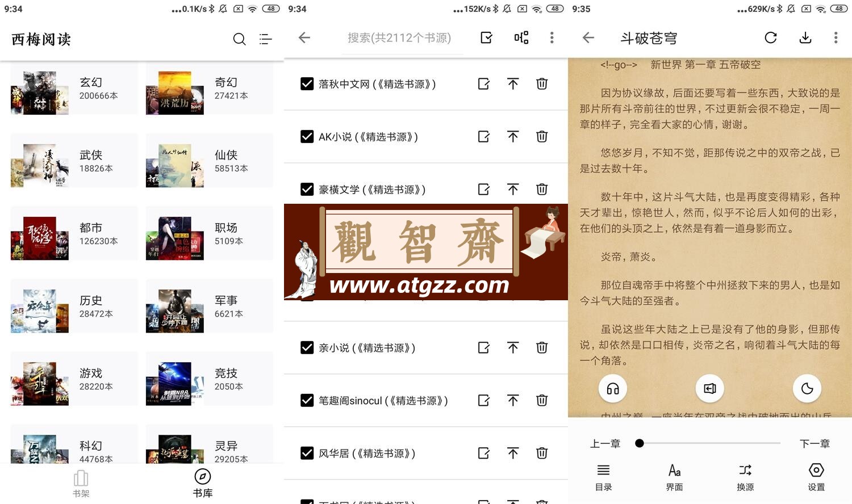The image size is (852, 504).
Task: Toggle night mode moon button
Action: (x=807, y=389)
